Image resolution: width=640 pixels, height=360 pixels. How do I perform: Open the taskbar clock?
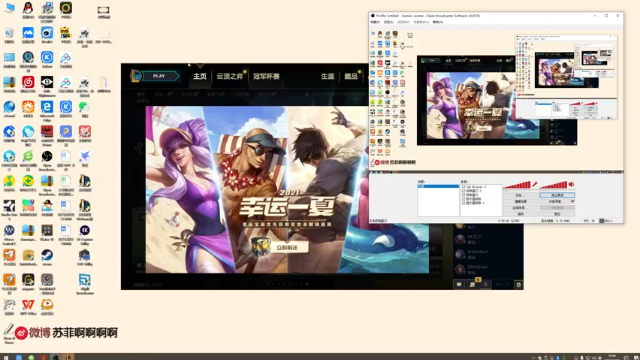coord(612,357)
